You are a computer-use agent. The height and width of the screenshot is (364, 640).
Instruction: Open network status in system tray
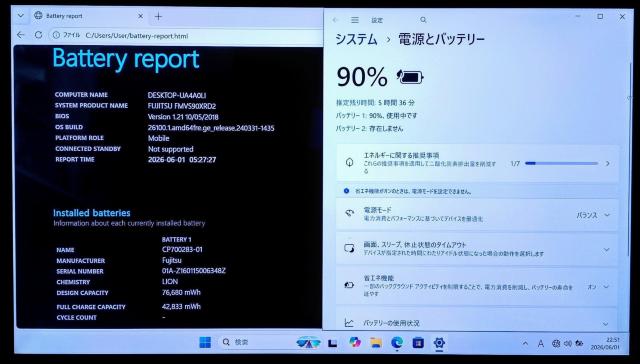pyautogui.click(x=556, y=344)
